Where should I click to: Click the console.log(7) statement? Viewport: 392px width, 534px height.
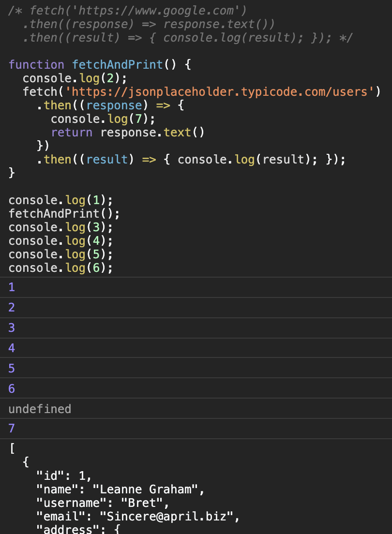pos(102,119)
